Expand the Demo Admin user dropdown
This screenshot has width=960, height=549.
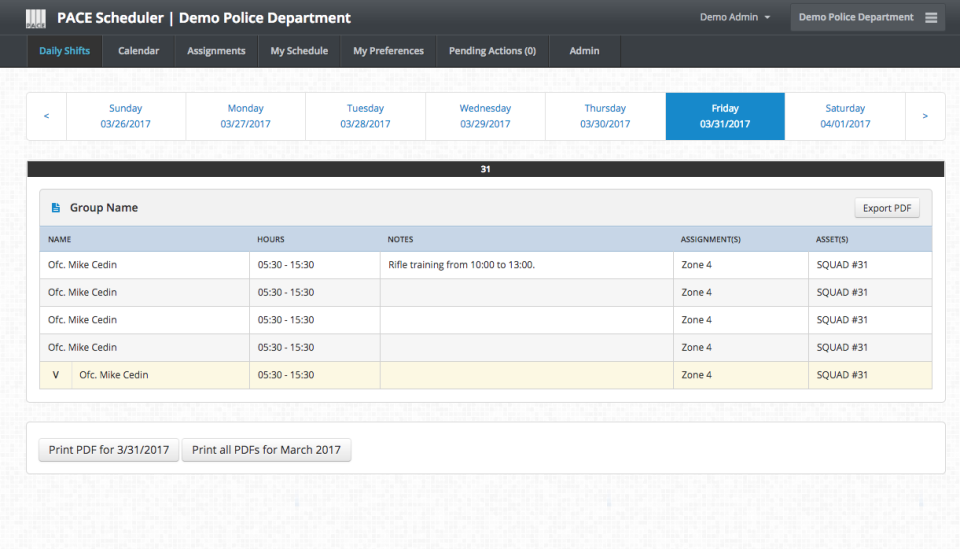735,17
